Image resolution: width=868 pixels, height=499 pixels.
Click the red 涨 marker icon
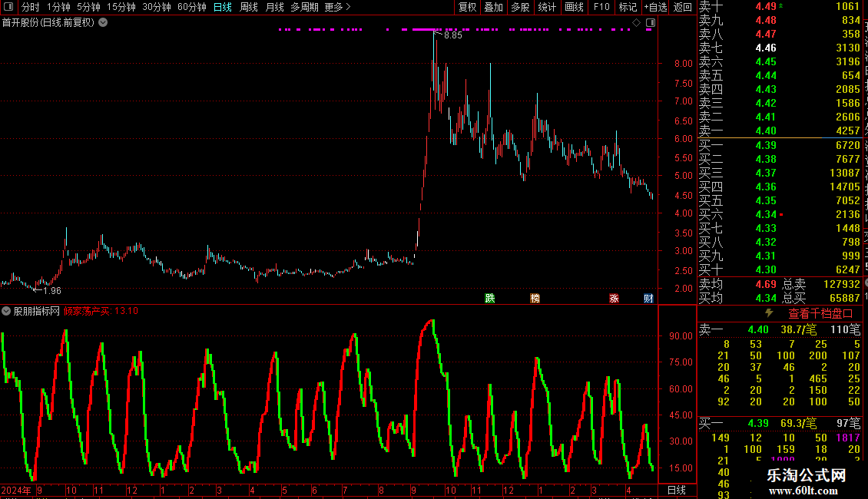click(x=614, y=298)
